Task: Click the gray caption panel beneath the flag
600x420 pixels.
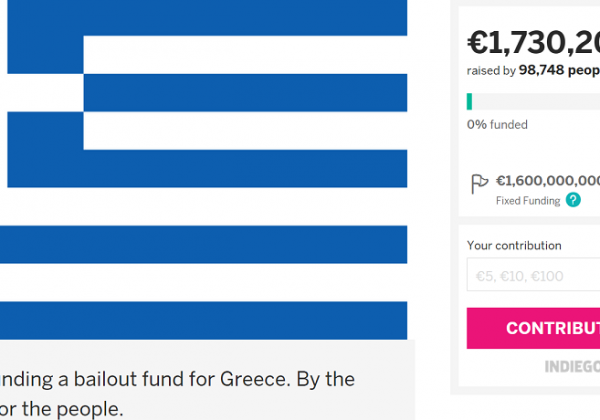Action: point(207,380)
